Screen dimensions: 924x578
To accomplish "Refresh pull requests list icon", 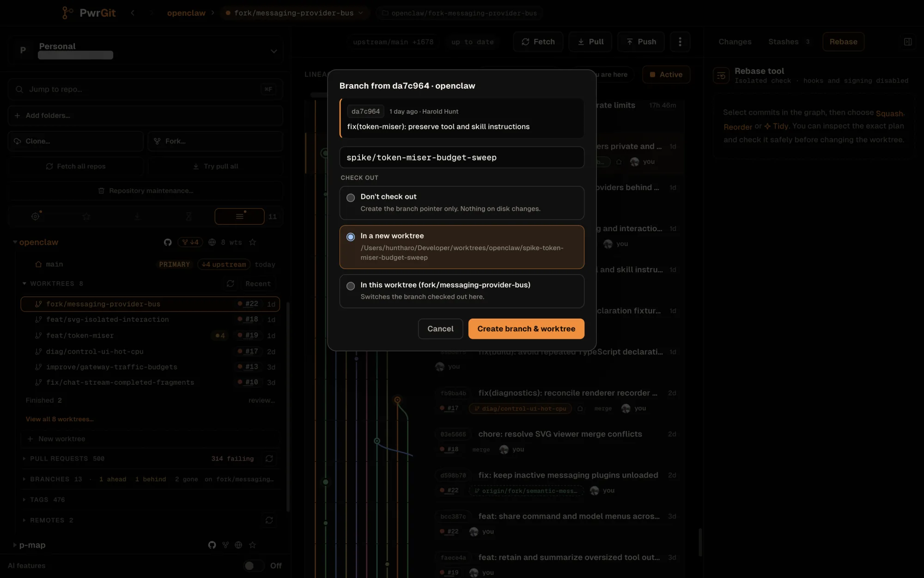I will pyautogui.click(x=269, y=458).
